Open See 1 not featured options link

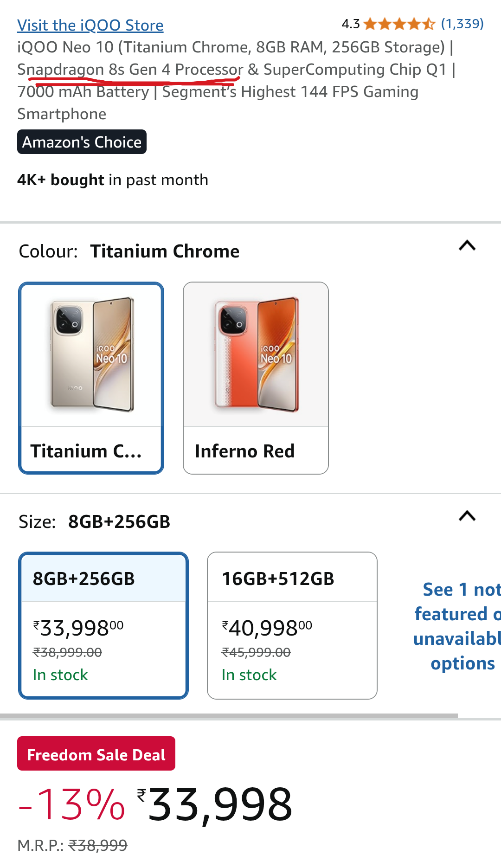click(457, 626)
